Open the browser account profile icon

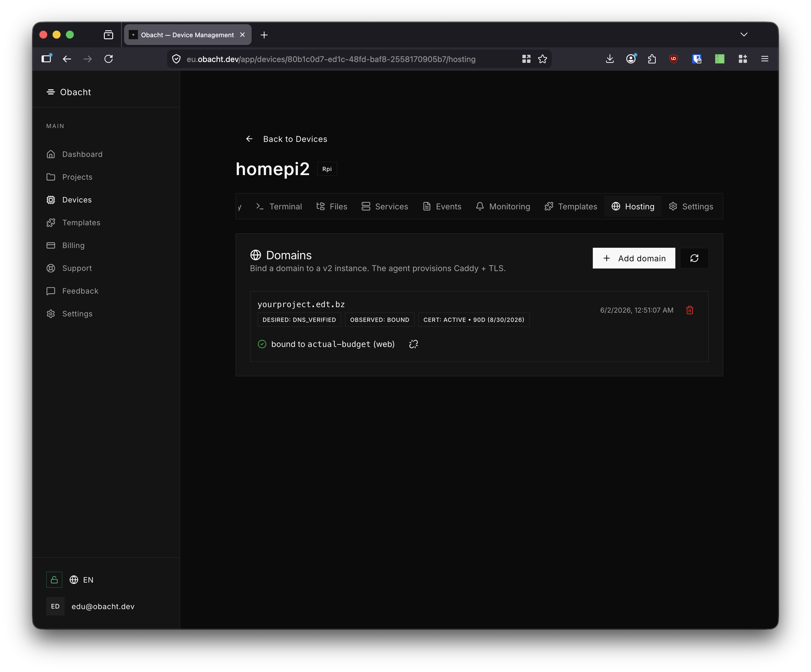point(631,59)
